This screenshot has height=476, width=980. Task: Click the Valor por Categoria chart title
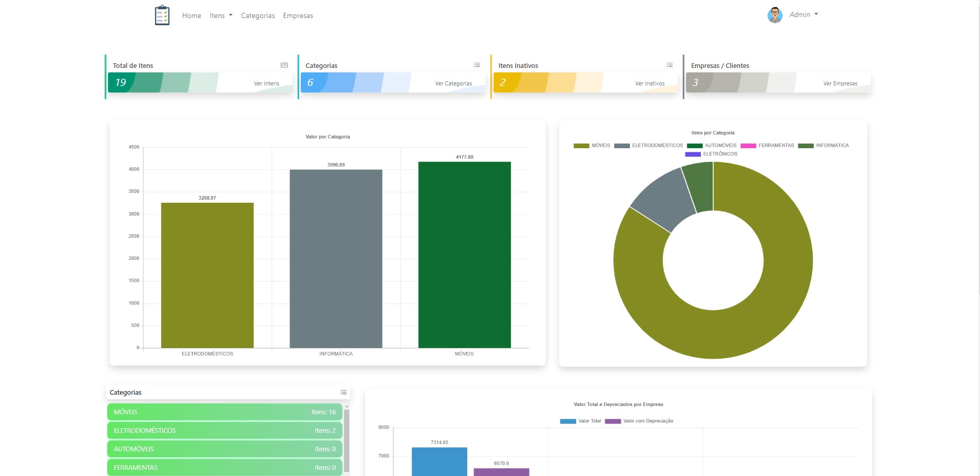[x=328, y=137]
